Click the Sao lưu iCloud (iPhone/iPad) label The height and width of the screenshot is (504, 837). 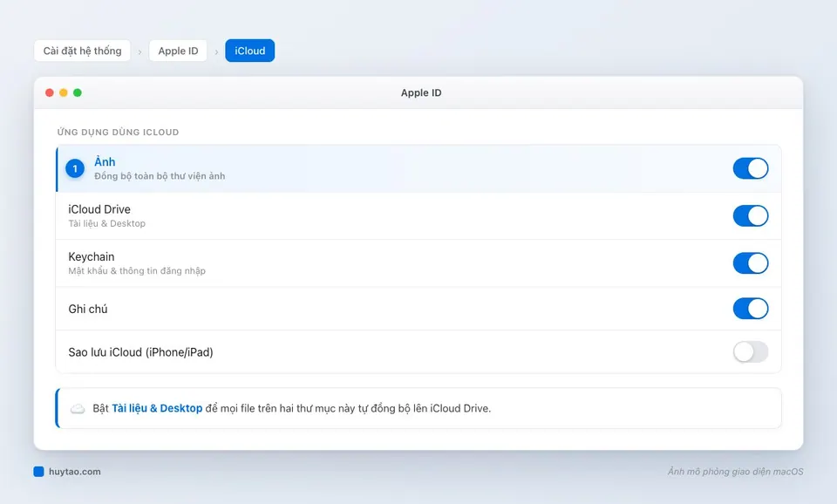point(141,352)
